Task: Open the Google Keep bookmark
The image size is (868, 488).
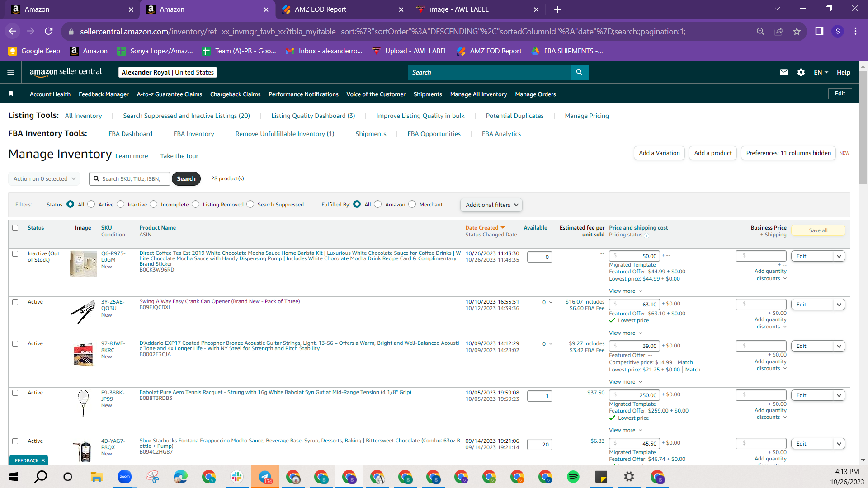Action: (x=34, y=51)
